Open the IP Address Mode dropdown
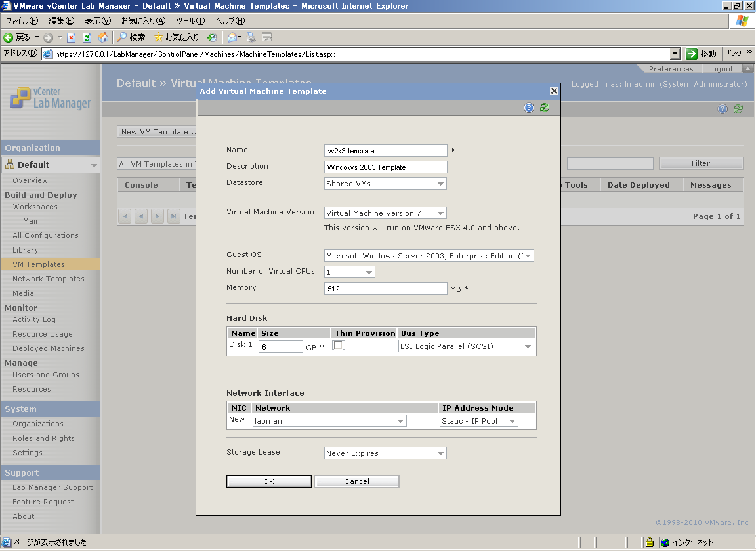 [x=479, y=421]
